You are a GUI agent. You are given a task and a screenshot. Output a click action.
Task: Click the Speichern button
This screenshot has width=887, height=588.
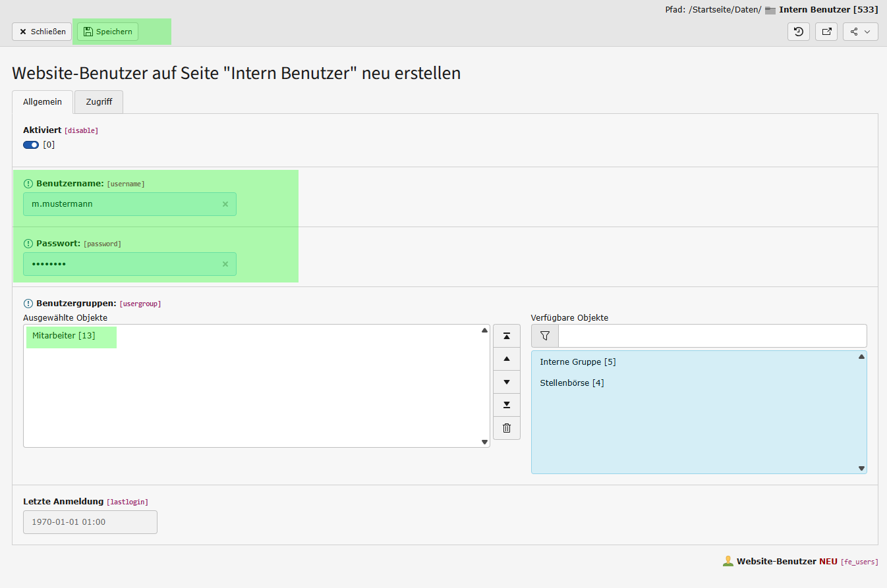pos(107,32)
